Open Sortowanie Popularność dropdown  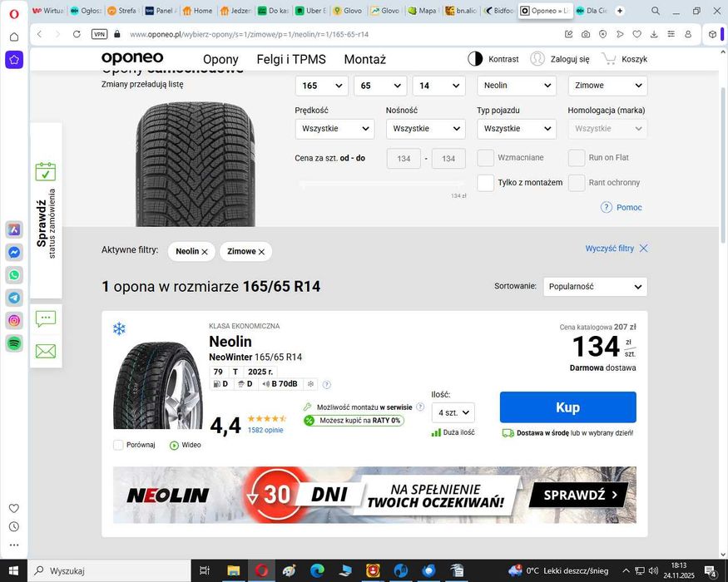595,287
